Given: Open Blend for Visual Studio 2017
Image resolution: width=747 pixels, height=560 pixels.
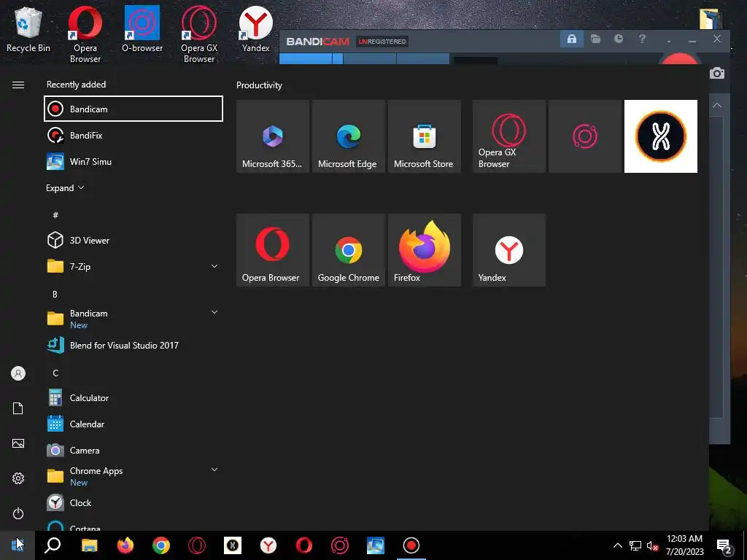Looking at the screenshot, I should coord(133,345).
